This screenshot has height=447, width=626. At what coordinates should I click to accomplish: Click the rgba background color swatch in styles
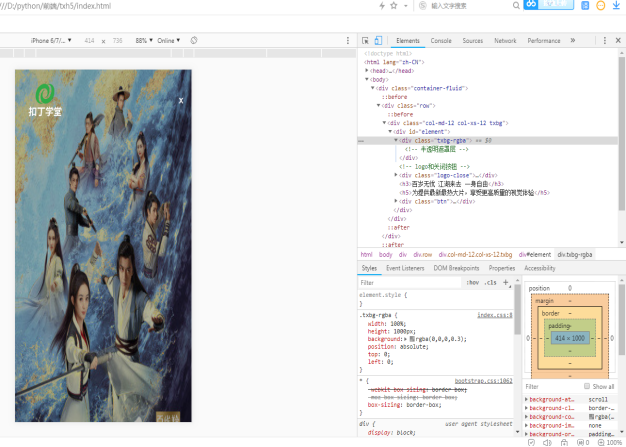[x=412, y=339]
